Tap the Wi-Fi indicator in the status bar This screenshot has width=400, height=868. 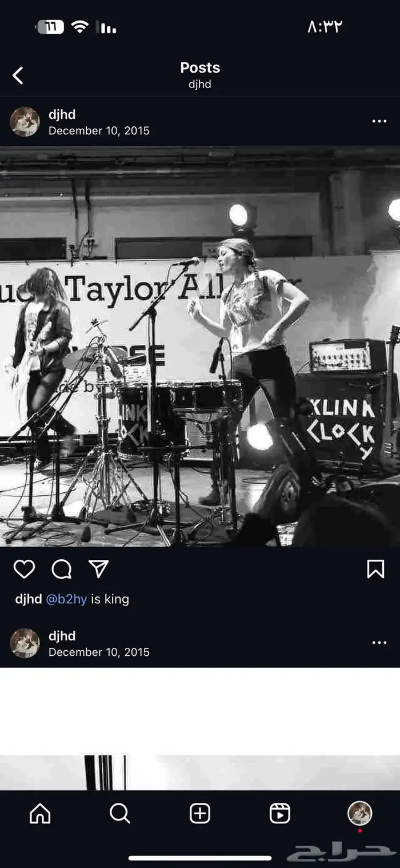click(x=80, y=26)
